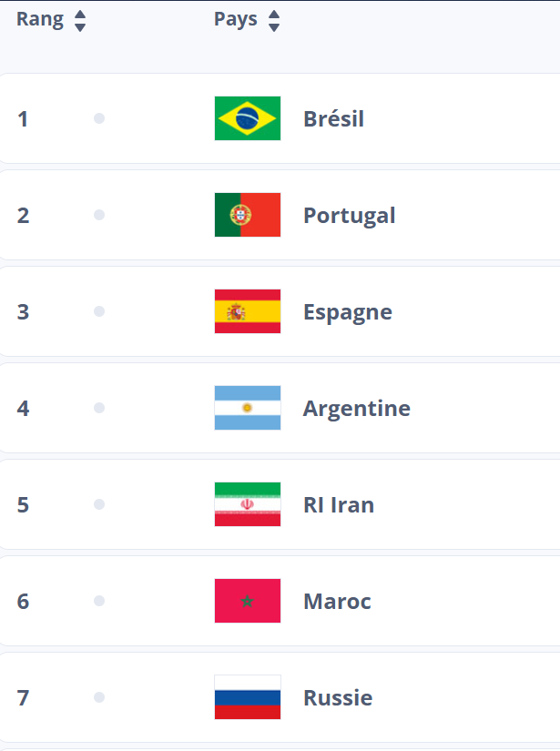Click the Brazil flag icon
The width and height of the screenshot is (560, 751).
tap(247, 118)
